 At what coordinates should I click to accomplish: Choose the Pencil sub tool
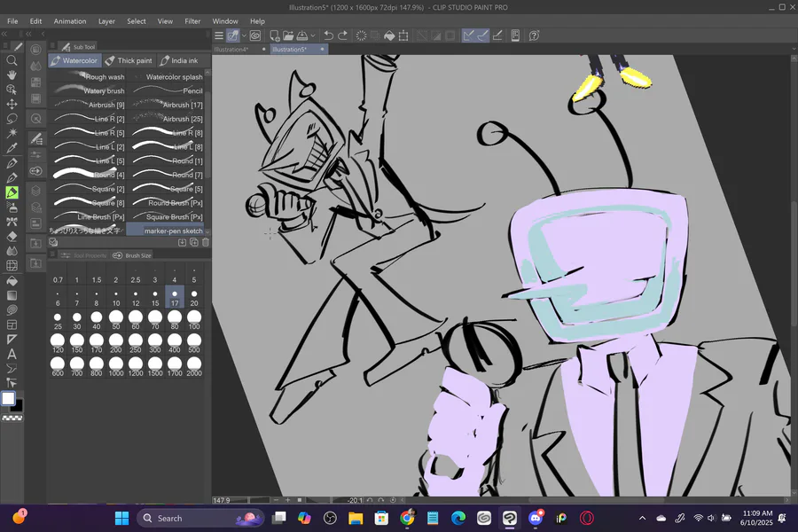click(x=166, y=90)
